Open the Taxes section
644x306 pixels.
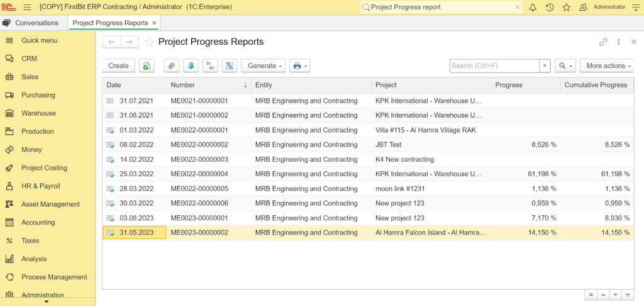pos(48,241)
